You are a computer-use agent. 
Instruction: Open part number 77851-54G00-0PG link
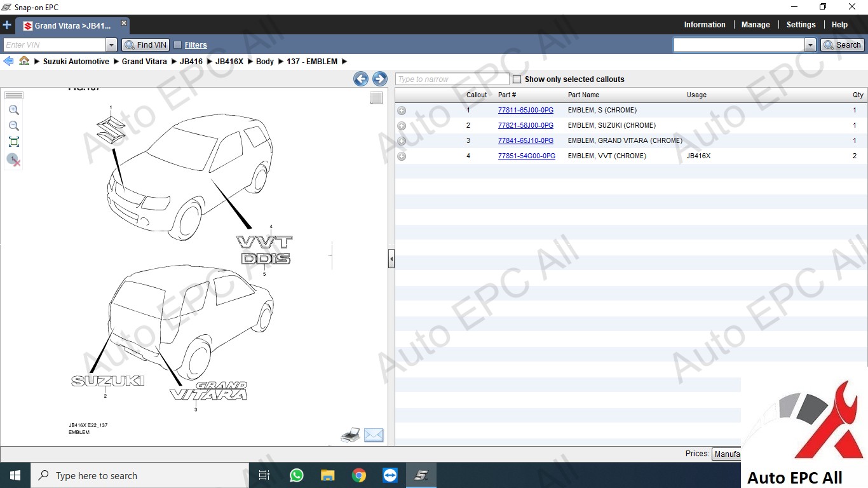click(526, 156)
